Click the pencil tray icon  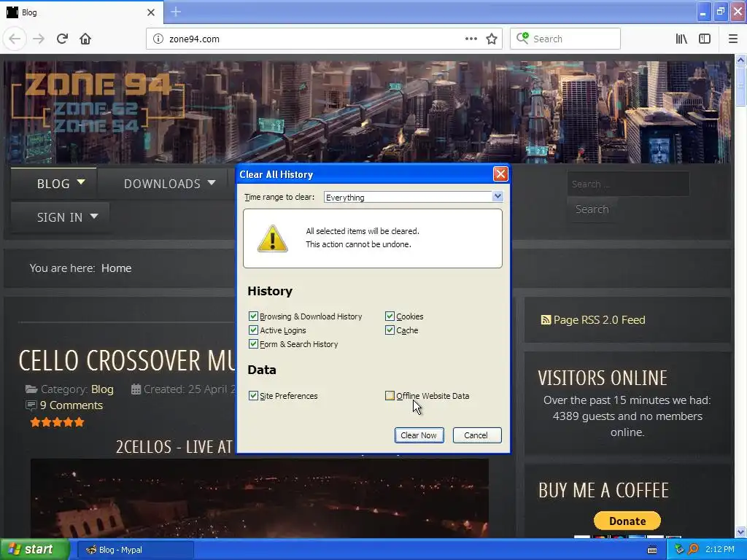point(679,550)
